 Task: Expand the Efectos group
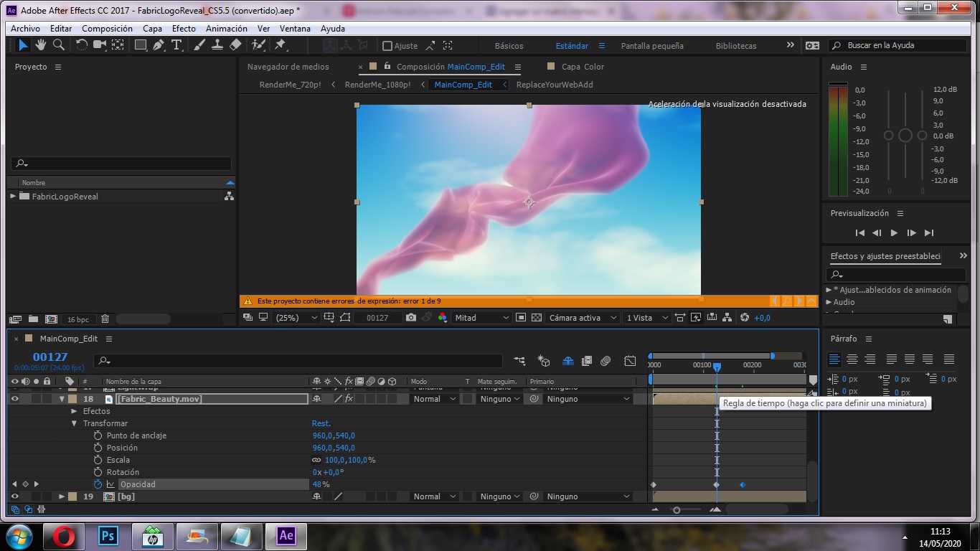[x=74, y=411]
